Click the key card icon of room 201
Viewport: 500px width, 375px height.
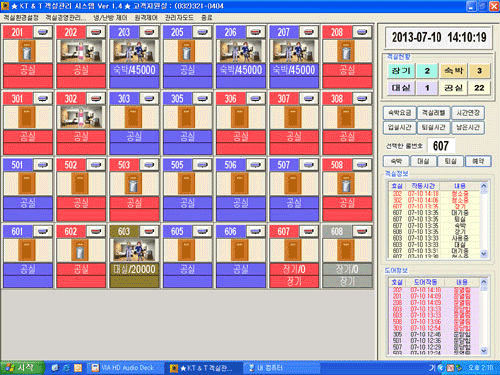click(43, 32)
